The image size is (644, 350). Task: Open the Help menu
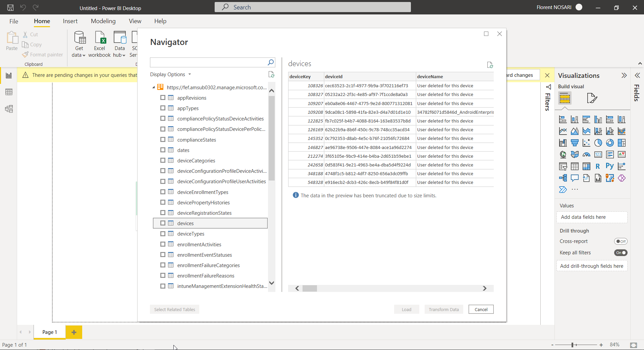click(160, 21)
